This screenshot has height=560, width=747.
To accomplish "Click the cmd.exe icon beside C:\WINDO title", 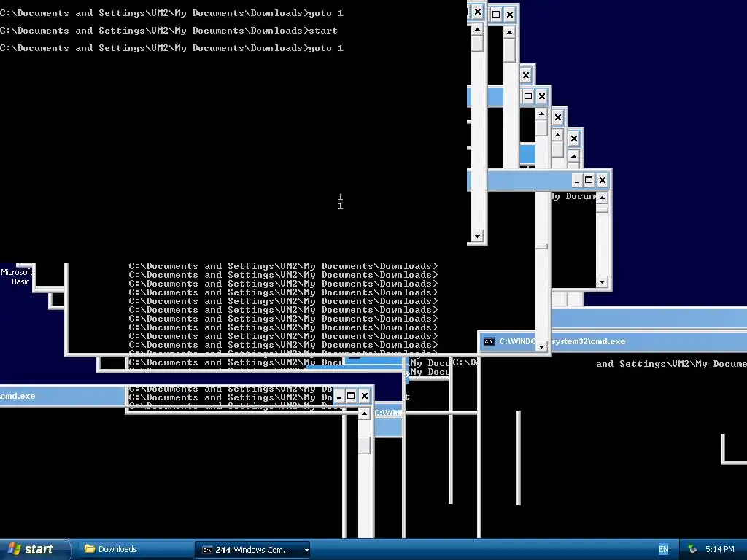I will click(x=489, y=341).
